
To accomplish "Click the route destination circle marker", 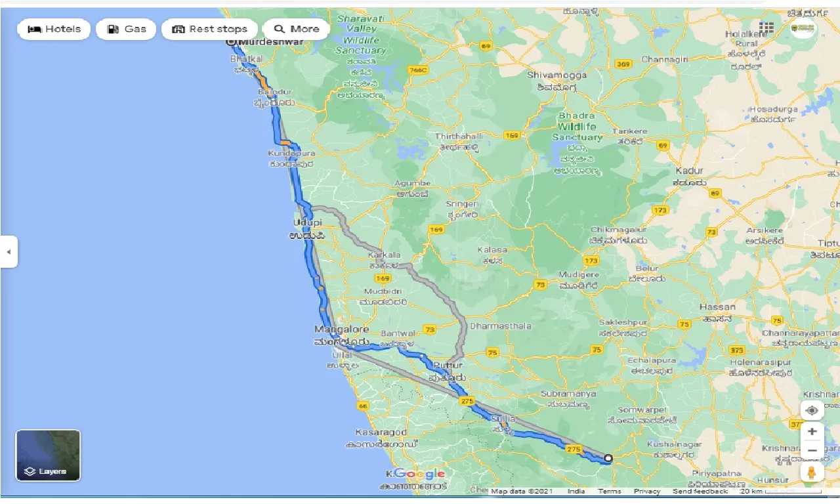I will 608,458.
